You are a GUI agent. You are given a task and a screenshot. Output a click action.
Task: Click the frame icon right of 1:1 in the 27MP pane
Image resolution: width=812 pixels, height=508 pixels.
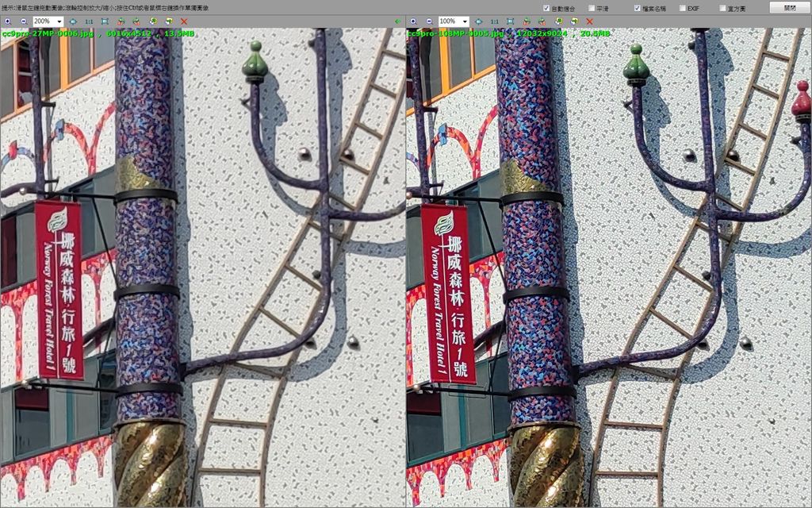pyautogui.click(x=105, y=21)
